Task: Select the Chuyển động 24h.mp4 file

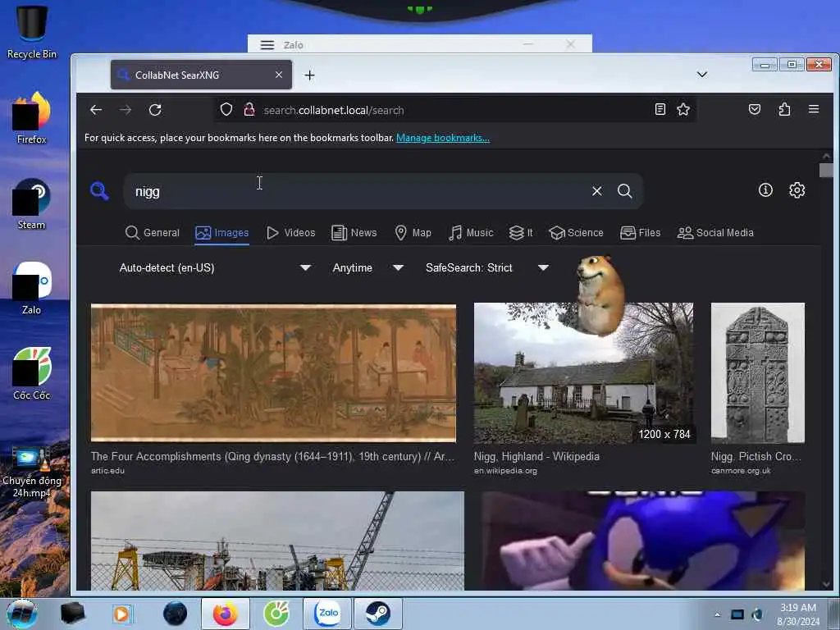Action: pos(32,472)
